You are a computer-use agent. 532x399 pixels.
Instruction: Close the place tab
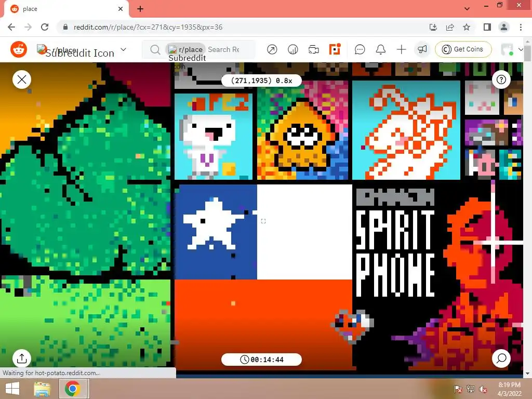pos(121,9)
